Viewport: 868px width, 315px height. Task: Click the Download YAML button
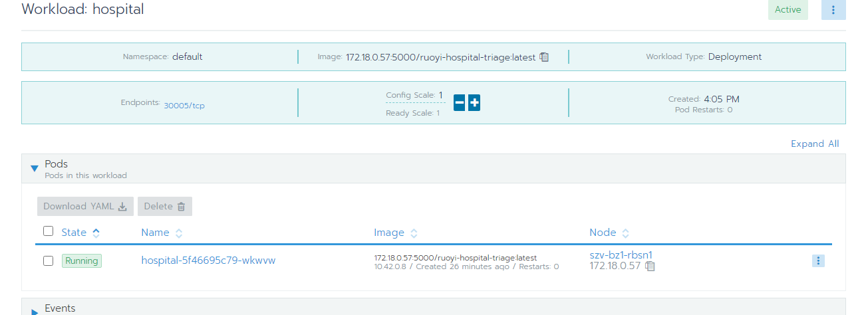pos(85,207)
